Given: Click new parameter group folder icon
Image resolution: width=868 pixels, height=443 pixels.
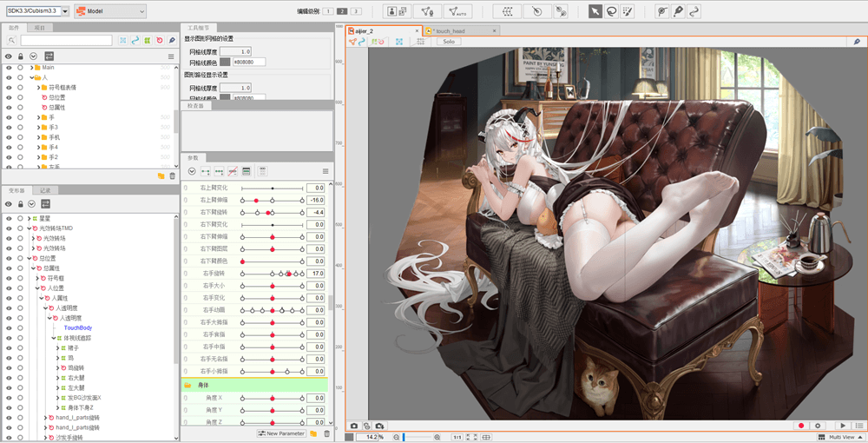Looking at the screenshot, I should (x=313, y=433).
